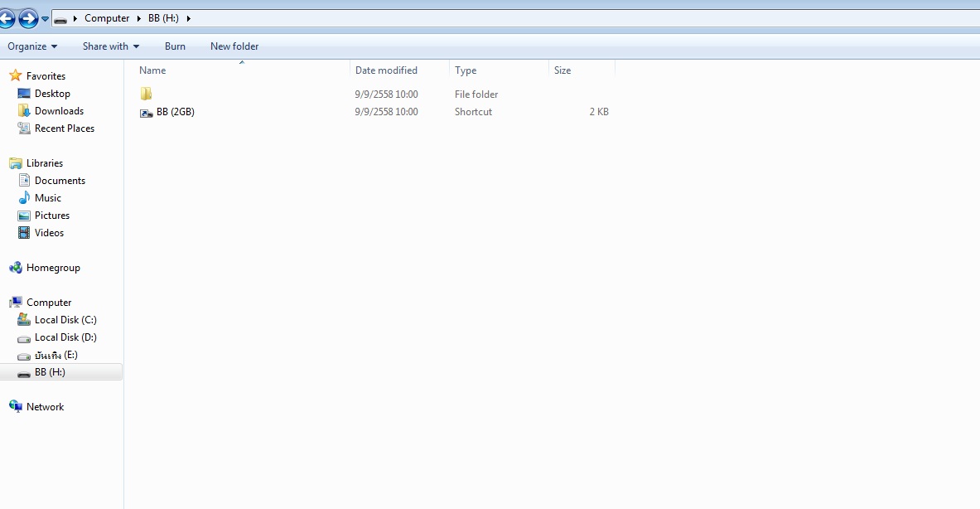Select the BB (2GB) shortcut icon
Viewport: 980px width, 509px height.
147,113
